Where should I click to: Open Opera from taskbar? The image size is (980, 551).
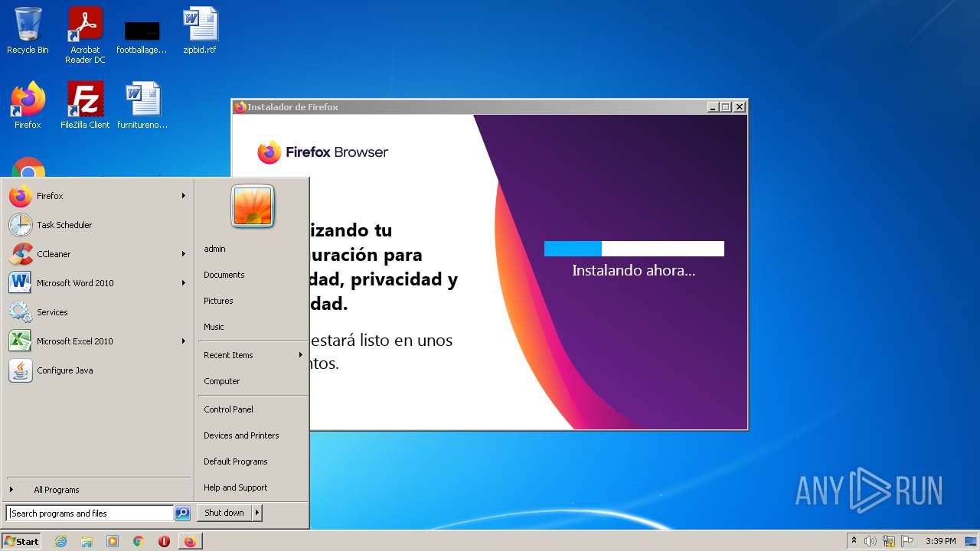(164, 541)
